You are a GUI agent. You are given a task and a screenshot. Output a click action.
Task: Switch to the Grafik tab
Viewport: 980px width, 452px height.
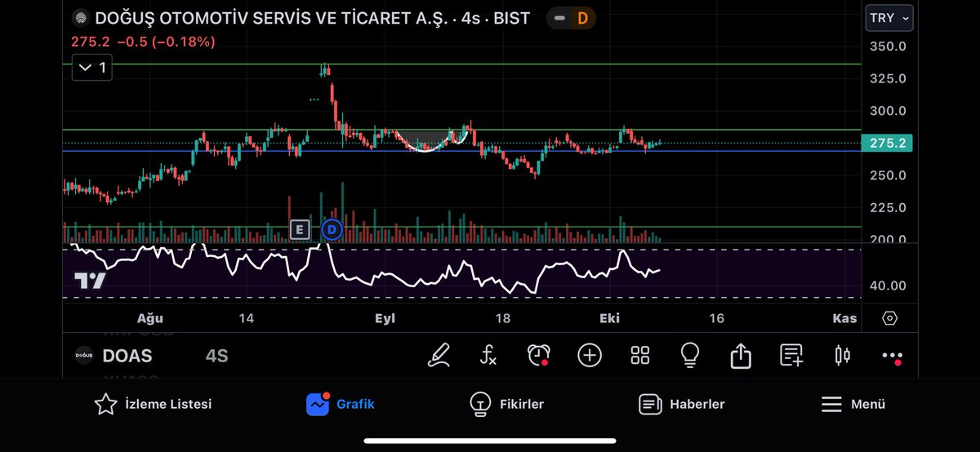[341, 404]
